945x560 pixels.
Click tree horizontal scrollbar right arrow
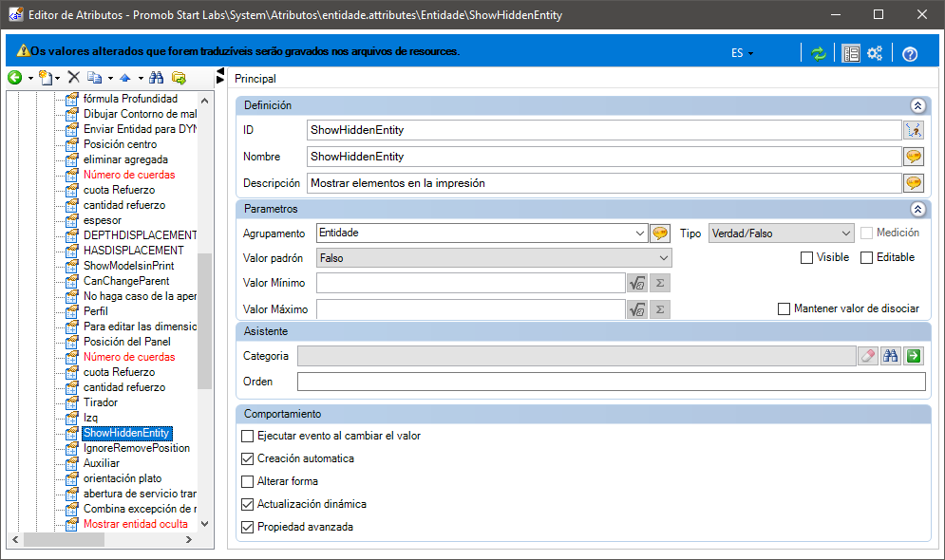coord(189,540)
